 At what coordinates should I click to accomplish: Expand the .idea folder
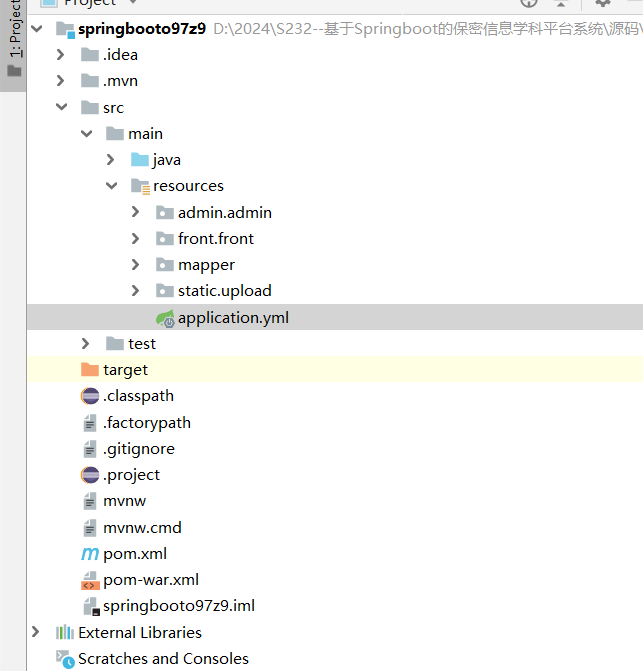61,55
